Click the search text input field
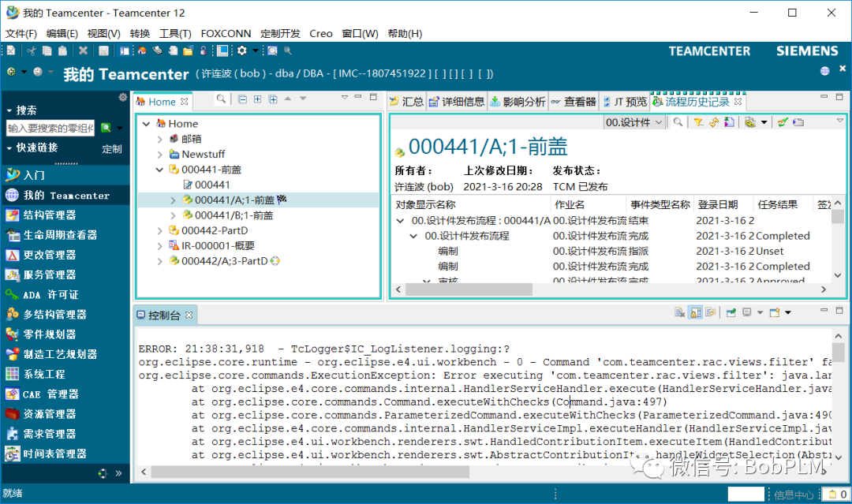The height and width of the screenshot is (504, 852). click(50, 128)
